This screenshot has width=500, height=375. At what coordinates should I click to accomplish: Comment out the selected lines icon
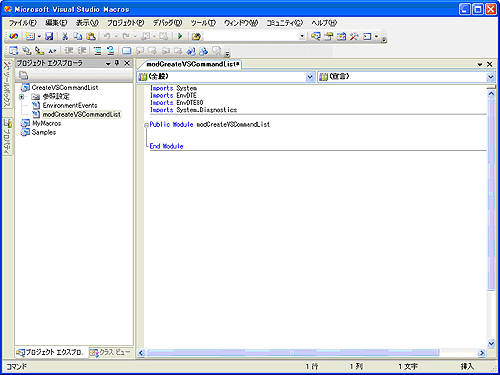point(97,51)
